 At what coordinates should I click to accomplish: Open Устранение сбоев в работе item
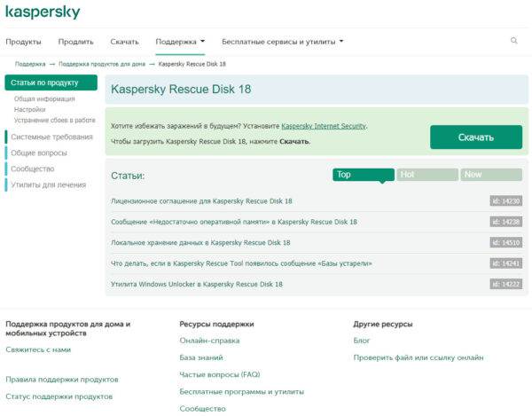pos(55,120)
